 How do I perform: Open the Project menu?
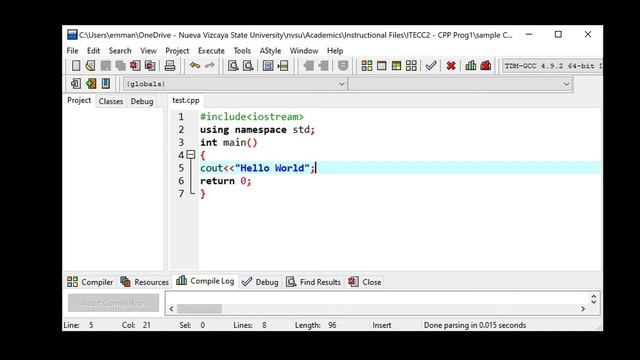coord(177,51)
